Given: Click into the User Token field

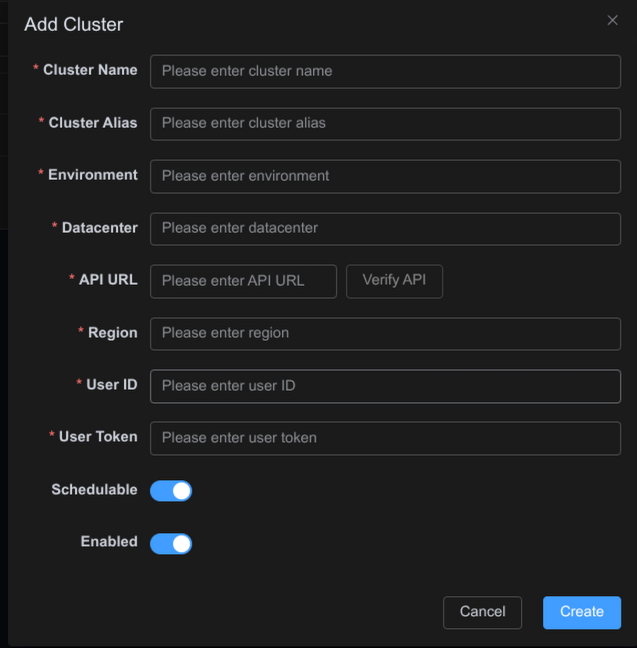Looking at the screenshot, I should pyautogui.click(x=385, y=438).
